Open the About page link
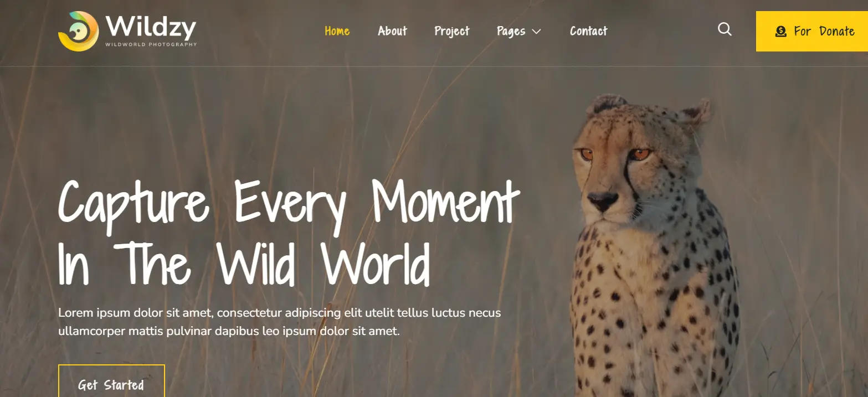This screenshot has height=397, width=868. 392,31
